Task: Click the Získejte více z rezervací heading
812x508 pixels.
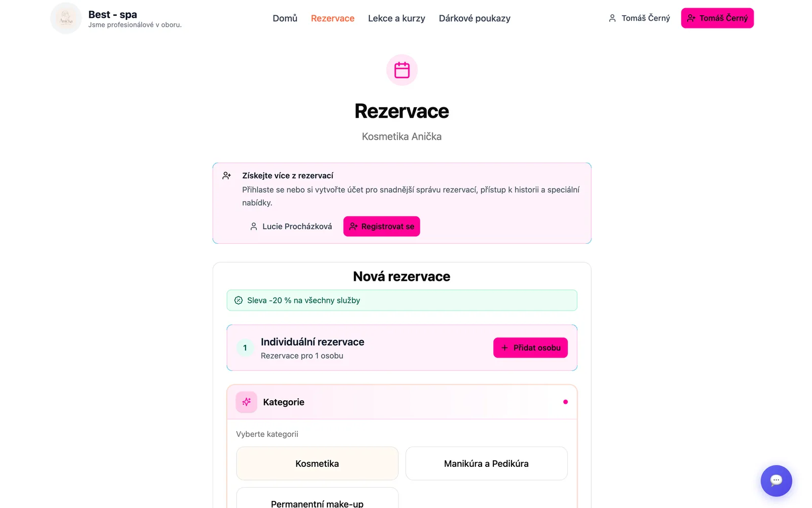Action: [x=288, y=176]
